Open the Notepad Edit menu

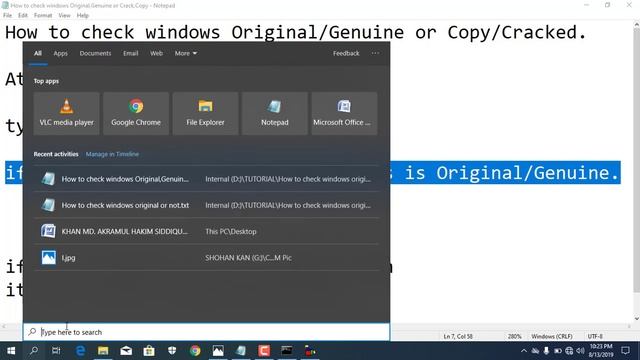[23, 16]
